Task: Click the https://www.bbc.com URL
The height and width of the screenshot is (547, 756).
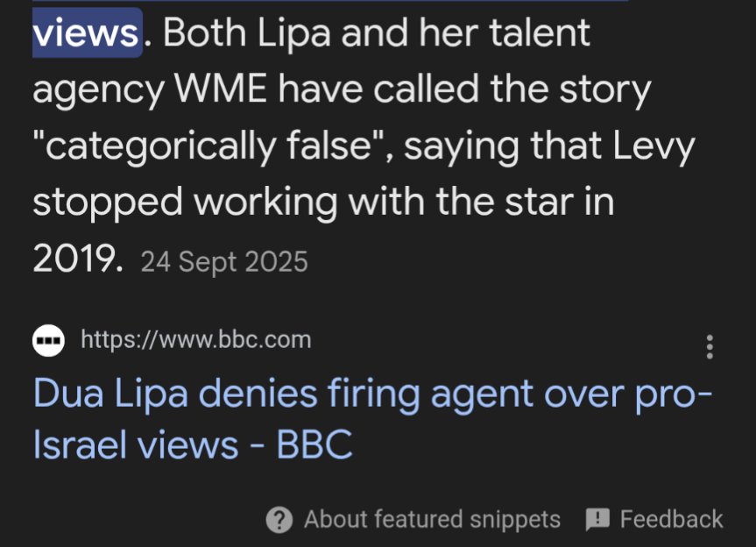Action: click(x=195, y=339)
